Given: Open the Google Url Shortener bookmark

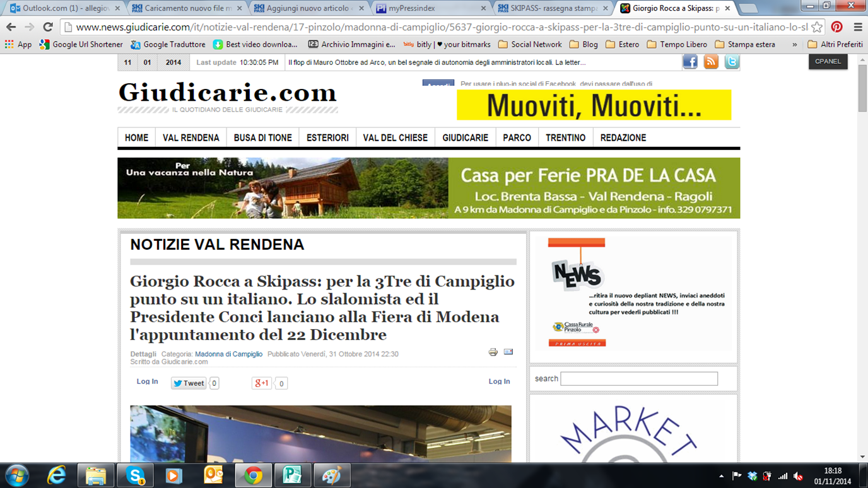Looking at the screenshot, I should coord(81,45).
